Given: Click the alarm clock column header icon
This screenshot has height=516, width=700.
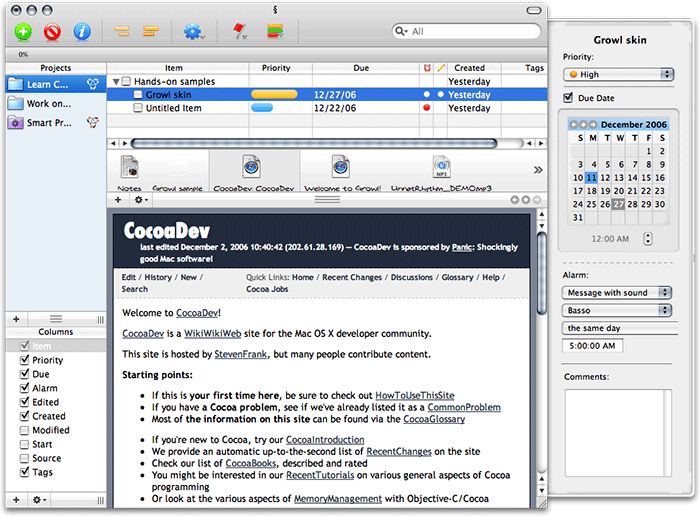Looking at the screenshot, I should (x=427, y=68).
